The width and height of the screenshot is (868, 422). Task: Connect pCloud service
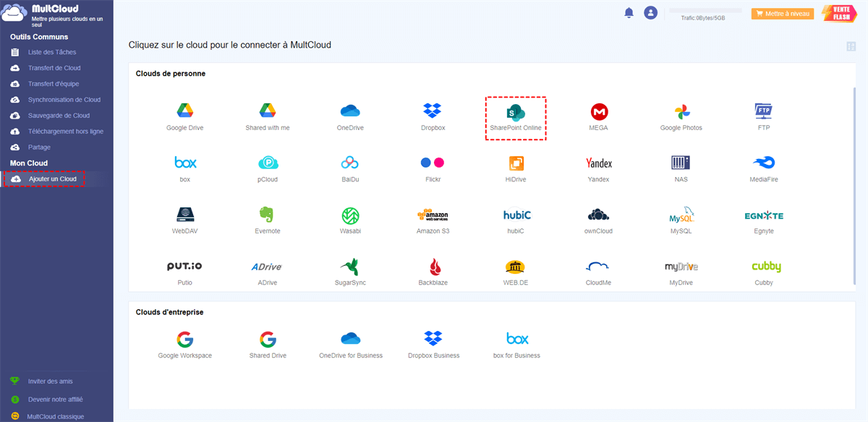pyautogui.click(x=268, y=170)
